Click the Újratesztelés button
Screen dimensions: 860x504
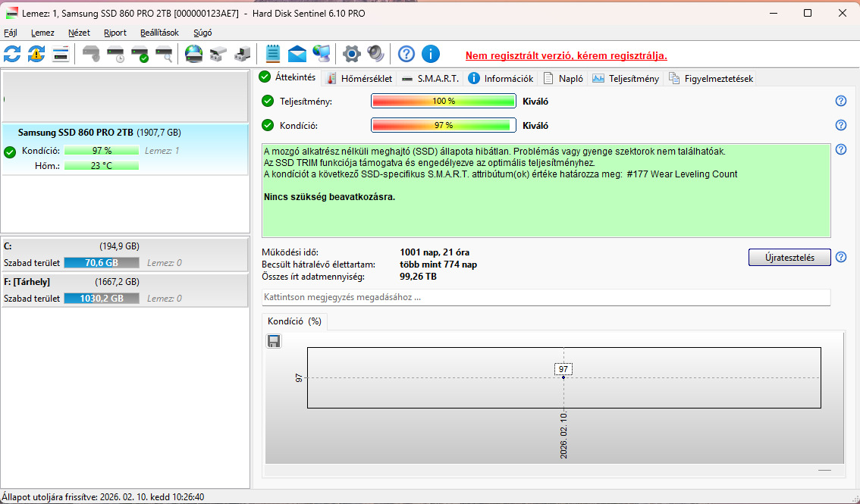coord(789,258)
